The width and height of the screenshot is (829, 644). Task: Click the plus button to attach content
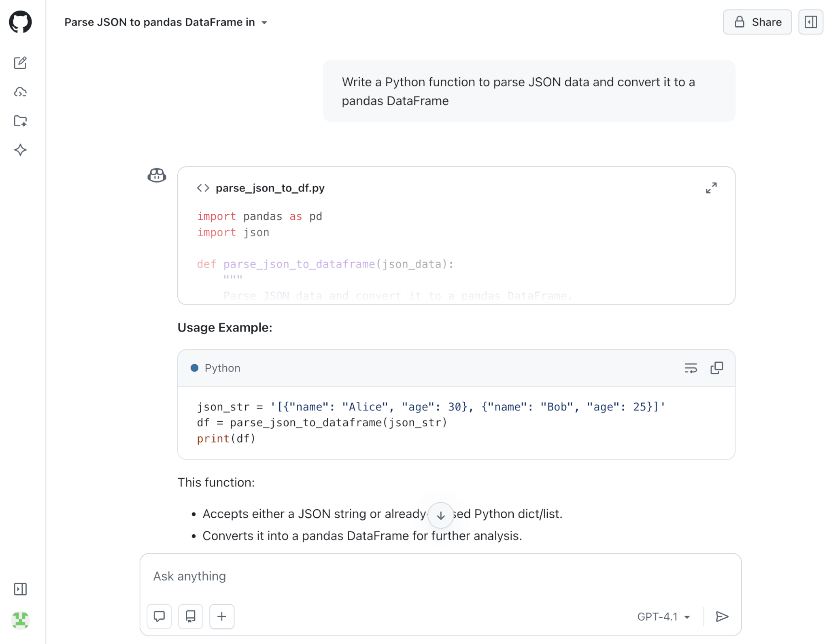[x=221, y=616]
